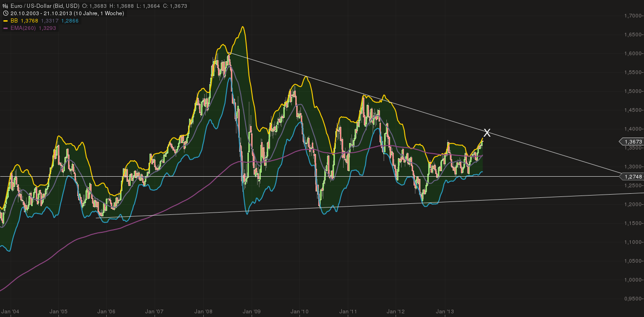Screen dimensions: 644x317
Task: Click the yellow BB legend color marker
Action: 6,21
